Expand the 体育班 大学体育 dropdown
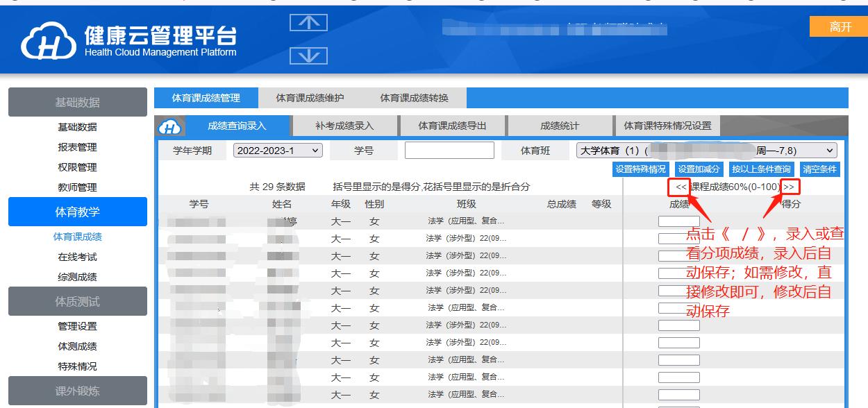This screenshot has width=868, height=408. (706, 151)
